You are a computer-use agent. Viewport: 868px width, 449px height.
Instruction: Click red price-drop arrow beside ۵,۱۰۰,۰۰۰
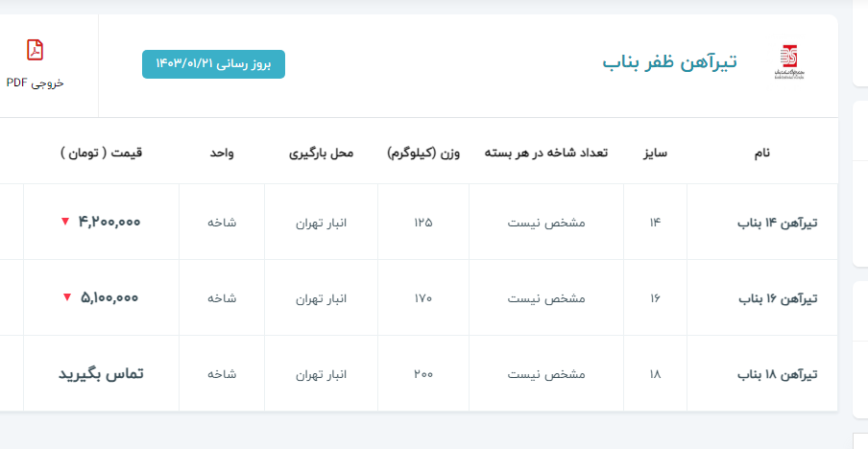coord(66,297)
